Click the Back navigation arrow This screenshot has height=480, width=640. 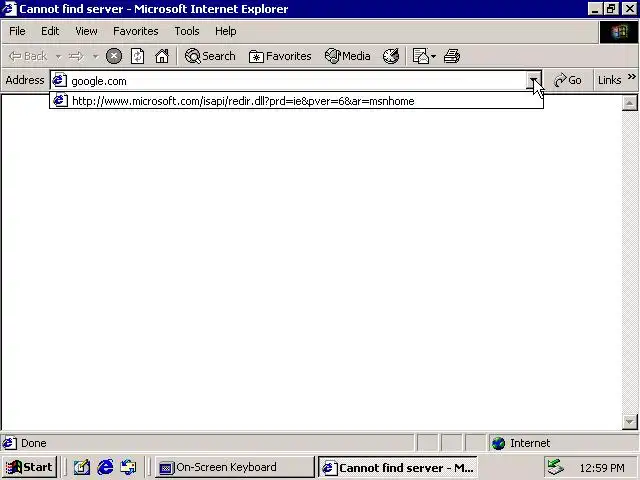tap(27, 56)
